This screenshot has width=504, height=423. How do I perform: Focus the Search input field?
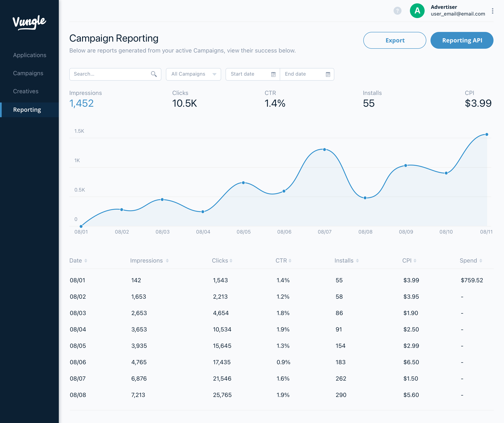115,74
